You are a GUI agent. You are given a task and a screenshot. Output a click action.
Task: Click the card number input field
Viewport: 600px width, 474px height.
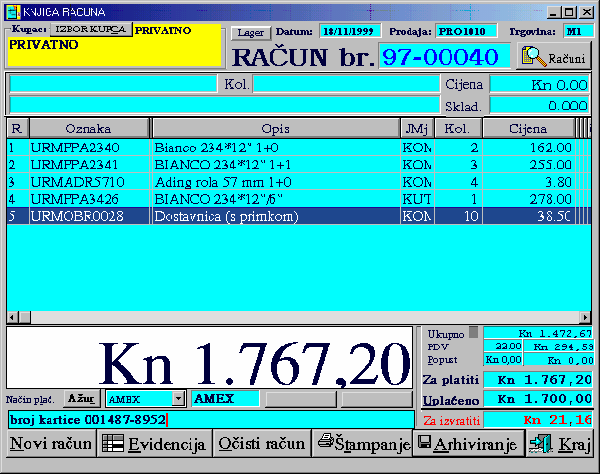click(x=210, y=420)
